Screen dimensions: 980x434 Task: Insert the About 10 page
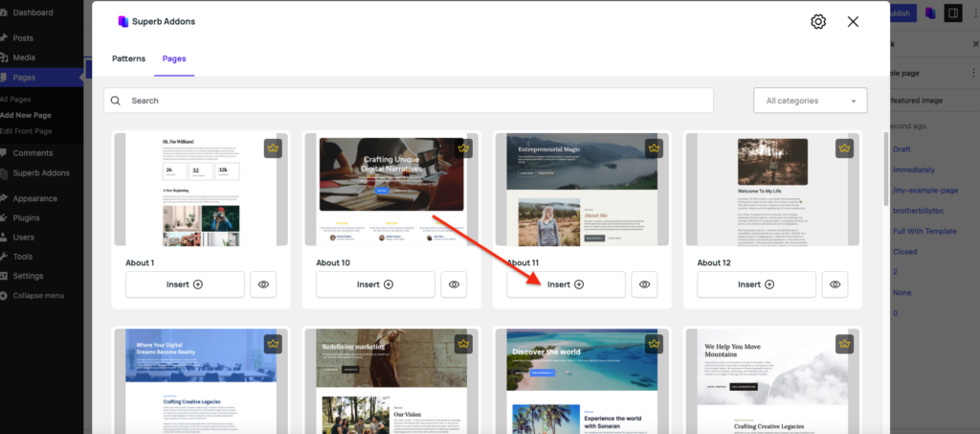[375, 285]
